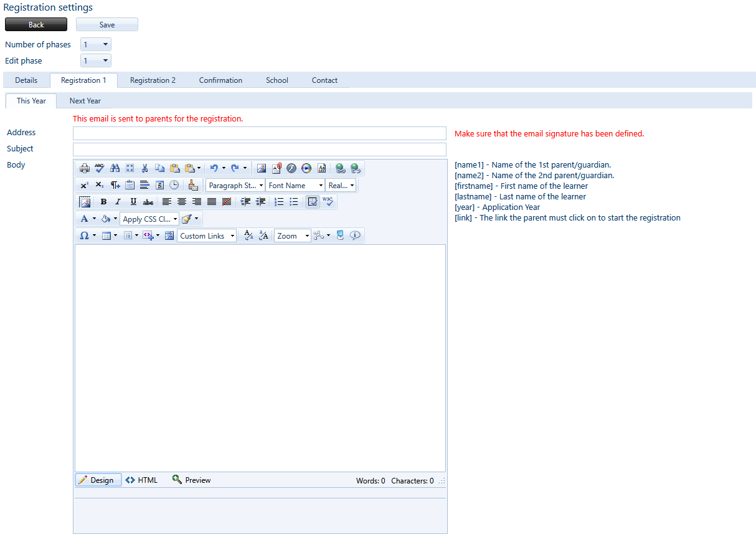Switch editor to Design mode
The height and width of the screenshot is (542, 756).
[98, 480]
